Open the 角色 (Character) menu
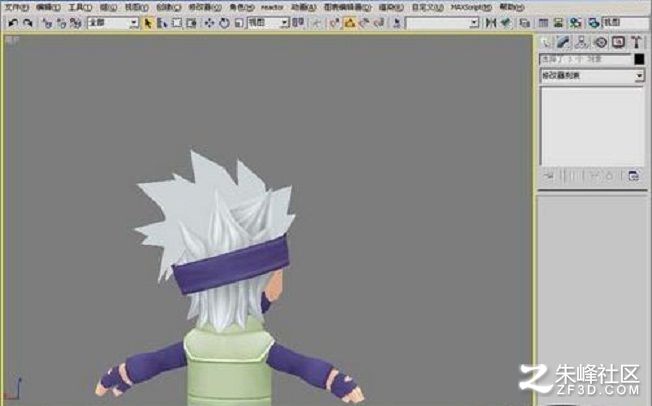Viewport: 652px width, 406px height. [x=241, y=7]
